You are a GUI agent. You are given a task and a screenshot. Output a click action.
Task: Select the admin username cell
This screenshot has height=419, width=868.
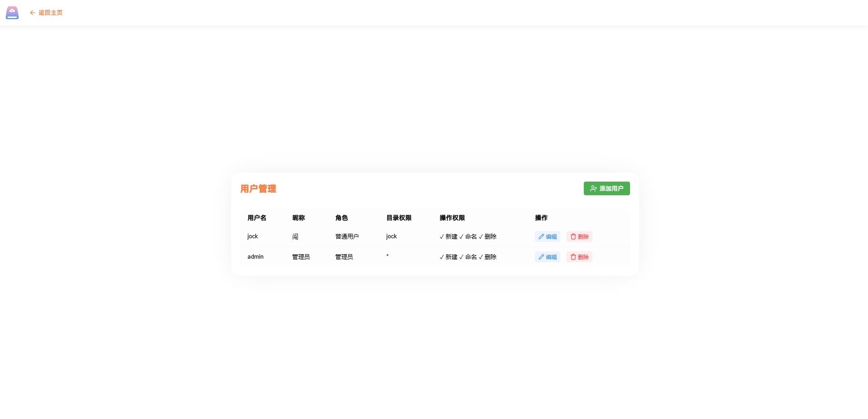coord(256,257)
